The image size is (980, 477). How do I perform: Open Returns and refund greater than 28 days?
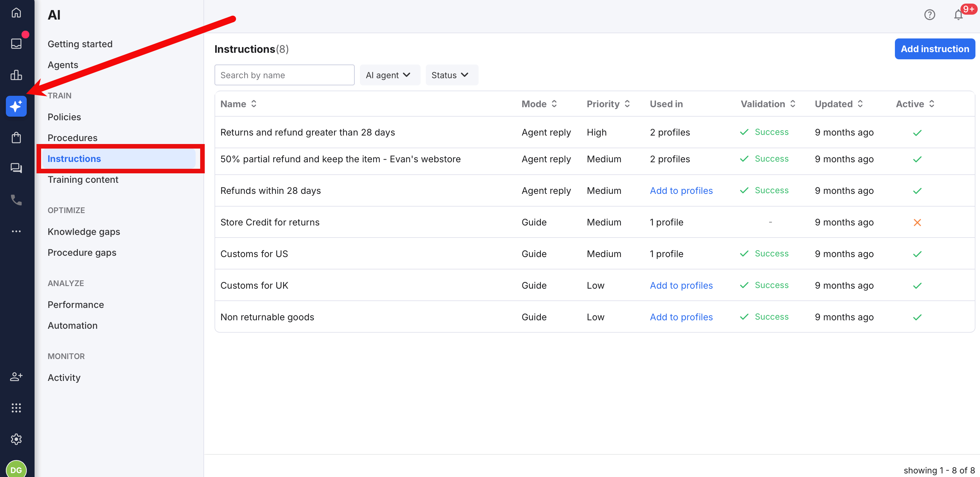(x=307, y=133)
